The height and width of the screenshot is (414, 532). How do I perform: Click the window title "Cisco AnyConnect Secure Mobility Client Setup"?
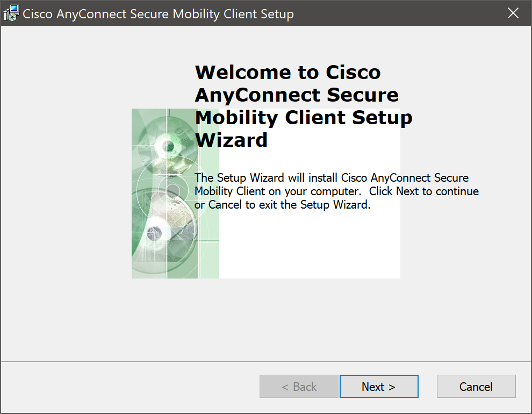point(158,14)
